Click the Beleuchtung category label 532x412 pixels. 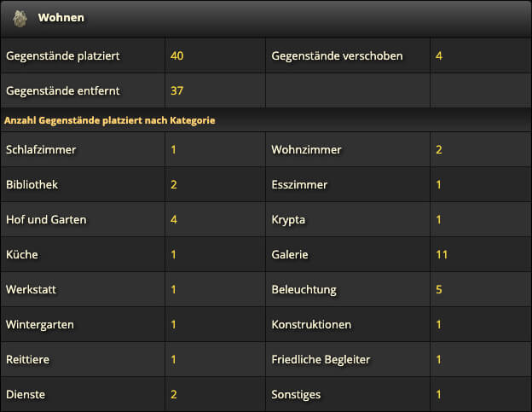click(304, 290)
